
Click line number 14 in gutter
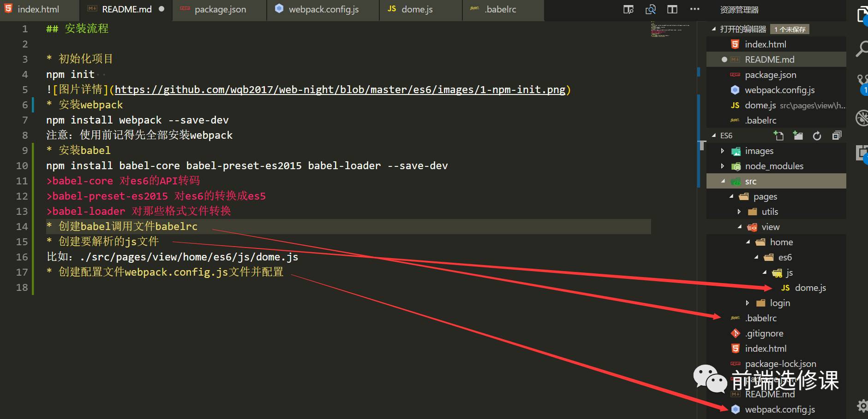click(22, 226)
